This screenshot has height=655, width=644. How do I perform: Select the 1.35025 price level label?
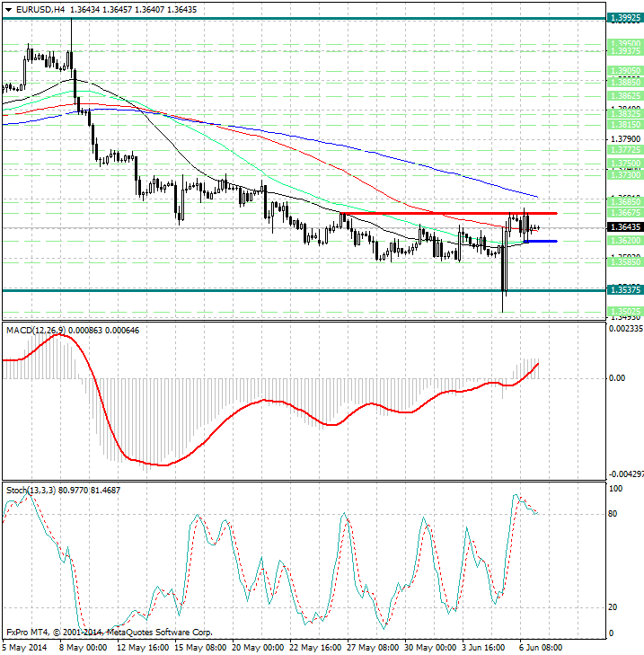point(625,311)
